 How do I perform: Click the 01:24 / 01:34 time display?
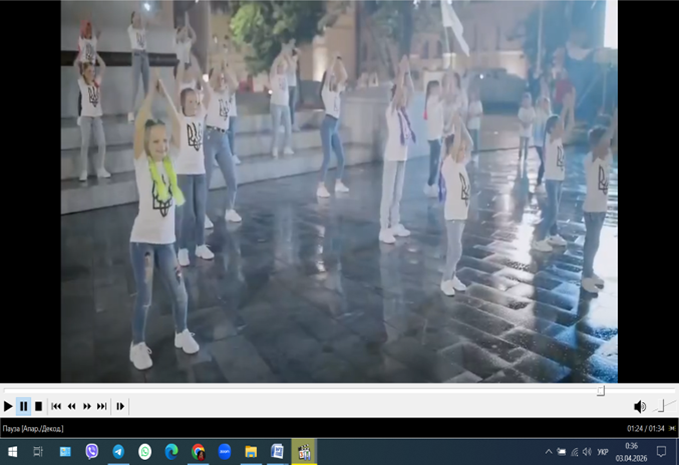tap(645, 429)
